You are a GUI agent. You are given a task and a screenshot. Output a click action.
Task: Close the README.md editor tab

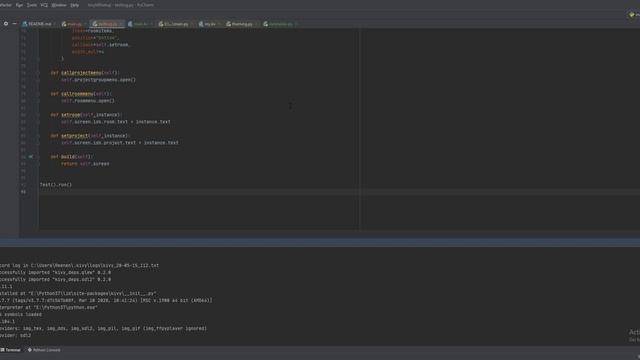pos(54,24)
